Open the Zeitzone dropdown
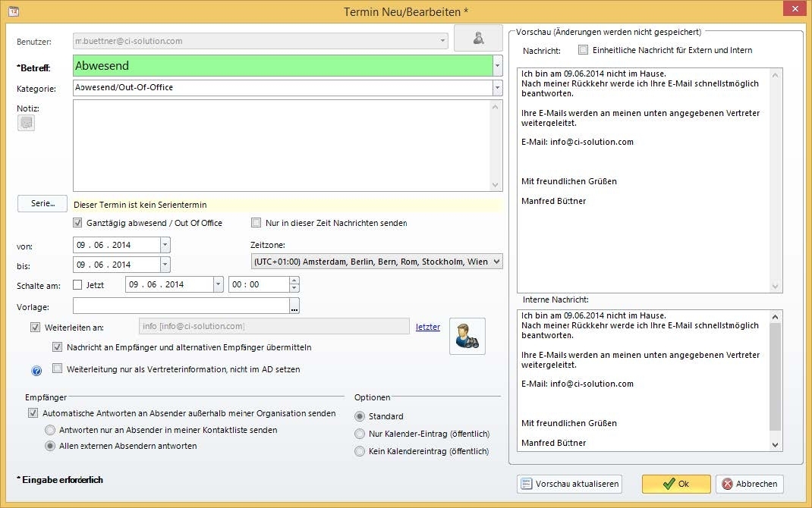812x508 pixels. click(496, 262)
